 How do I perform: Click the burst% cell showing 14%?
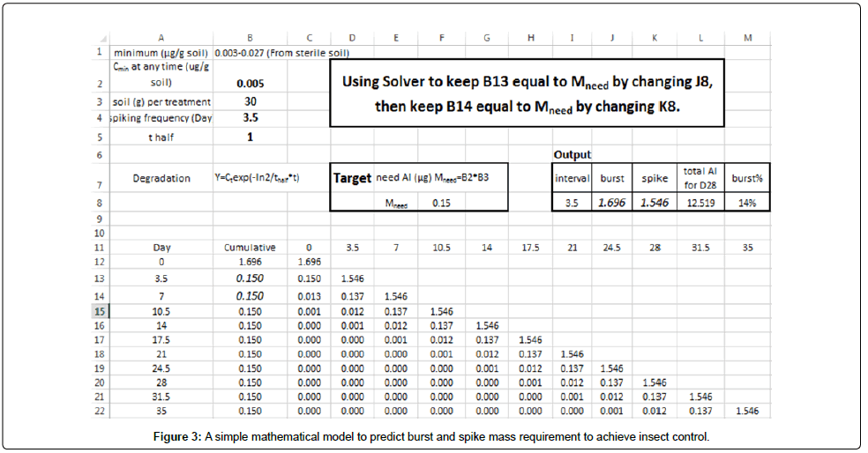point(746,203)
